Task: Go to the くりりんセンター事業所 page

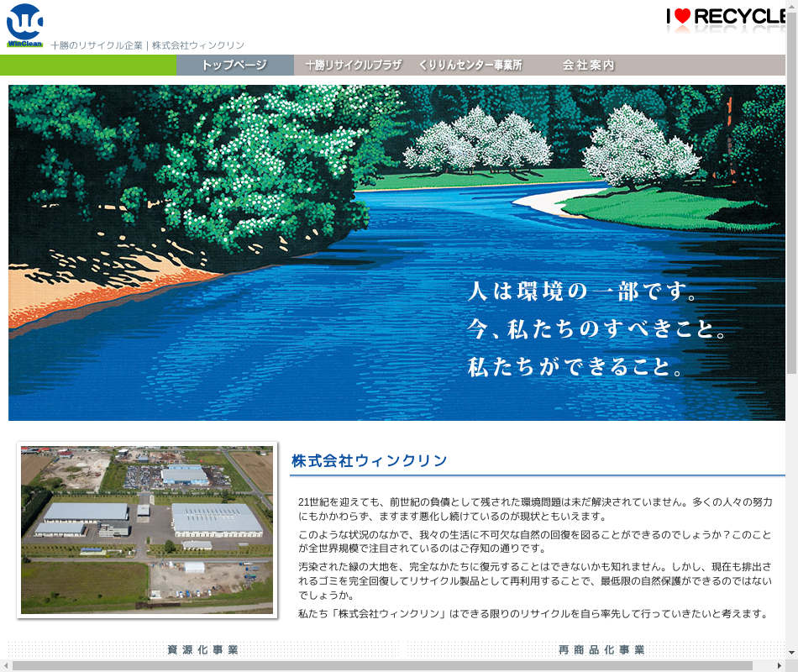Action: point(470,66)
